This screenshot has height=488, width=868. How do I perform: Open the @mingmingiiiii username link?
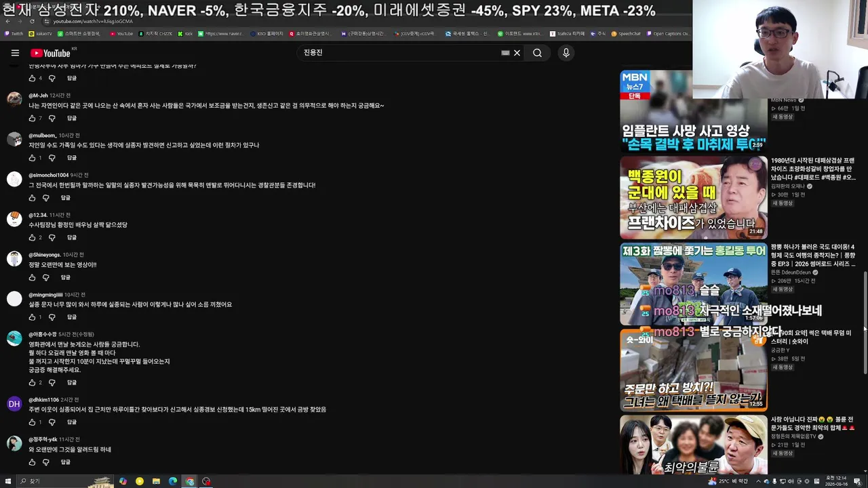click(x=45, y=295)
